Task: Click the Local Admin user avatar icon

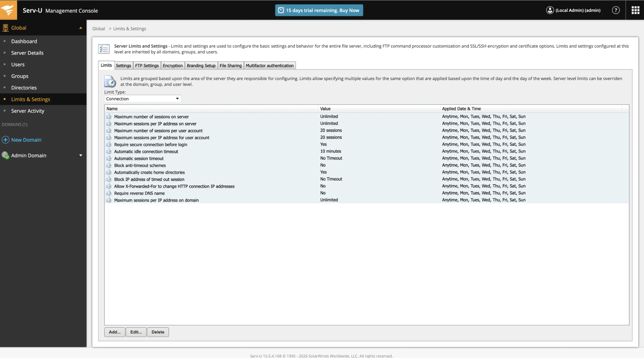Action: pyautogui.click(x=550, y=10)
